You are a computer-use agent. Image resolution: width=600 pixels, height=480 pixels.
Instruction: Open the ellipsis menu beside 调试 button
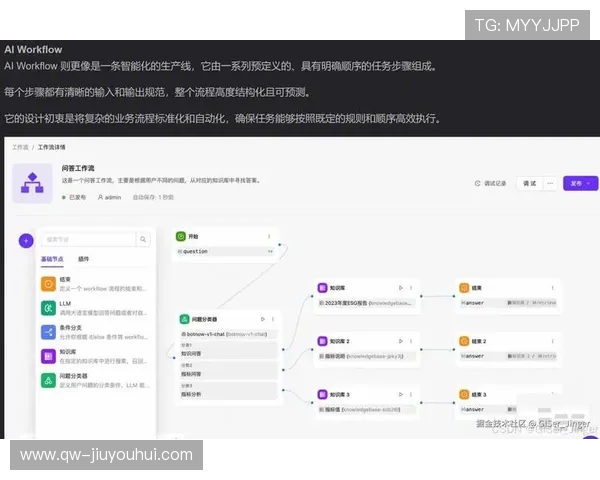[x=550, y=183]
